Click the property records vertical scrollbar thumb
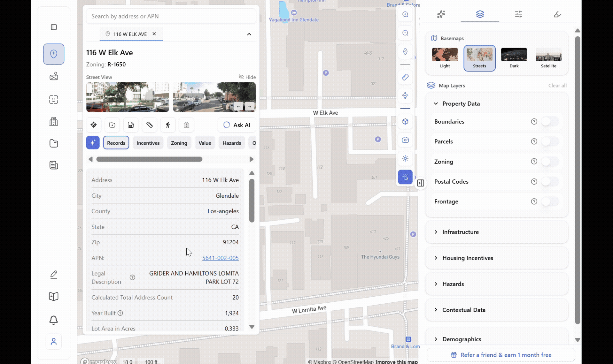613x364 pixels. point(252,201)
